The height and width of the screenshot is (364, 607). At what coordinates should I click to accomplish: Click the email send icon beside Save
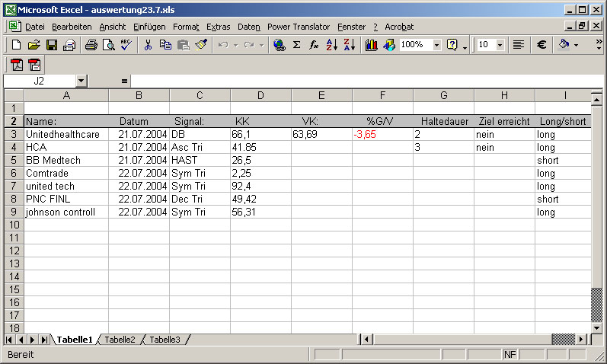[x=69, y=45]
